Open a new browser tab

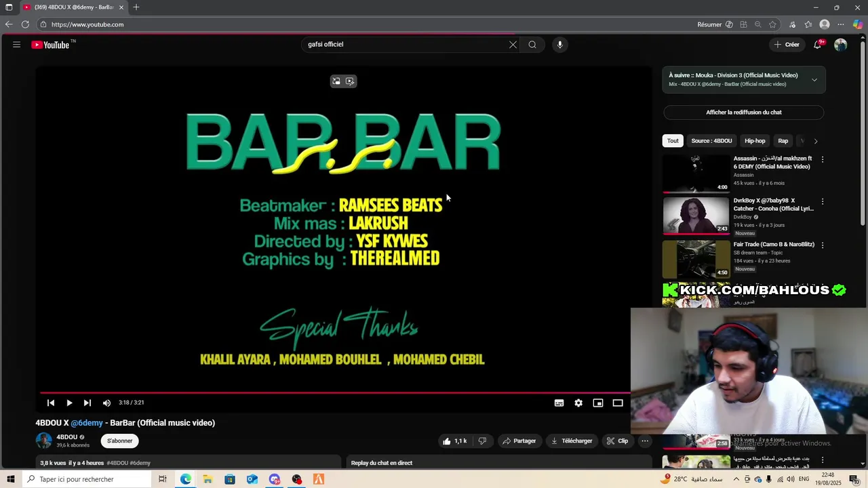coord(136,7)
